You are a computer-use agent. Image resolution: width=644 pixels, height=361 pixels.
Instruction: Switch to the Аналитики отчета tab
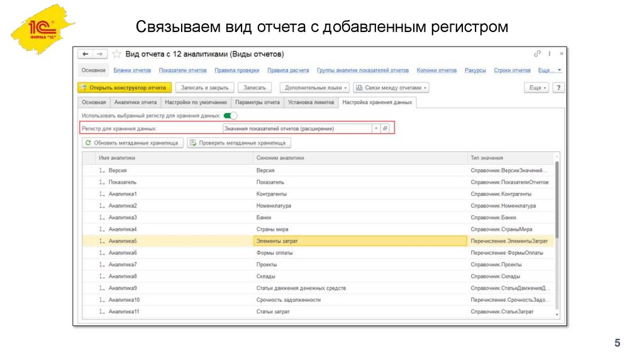(x=135, y=103)
